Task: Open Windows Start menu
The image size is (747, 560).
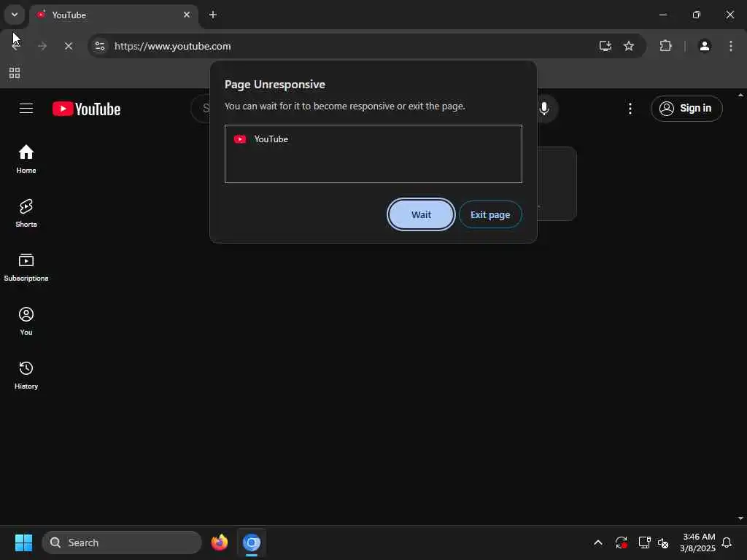Action: coord(23,542)
